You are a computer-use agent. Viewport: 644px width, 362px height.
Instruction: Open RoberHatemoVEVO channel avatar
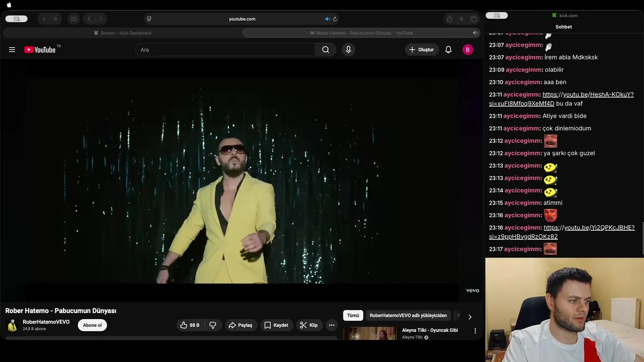coord(12,325)
